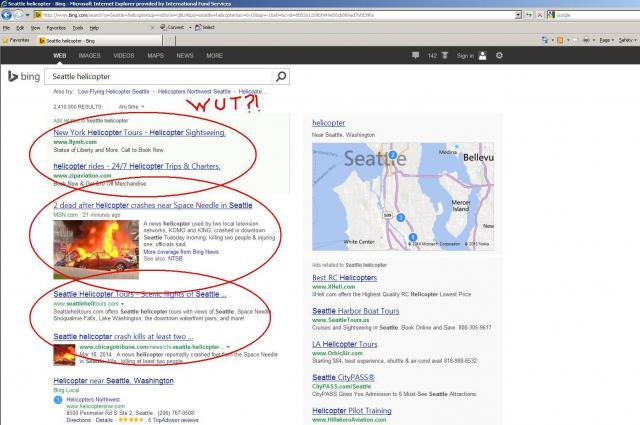
Task: Expand arrow next to seattlehelitours.com URL
Action: click(x=122, y=304)
